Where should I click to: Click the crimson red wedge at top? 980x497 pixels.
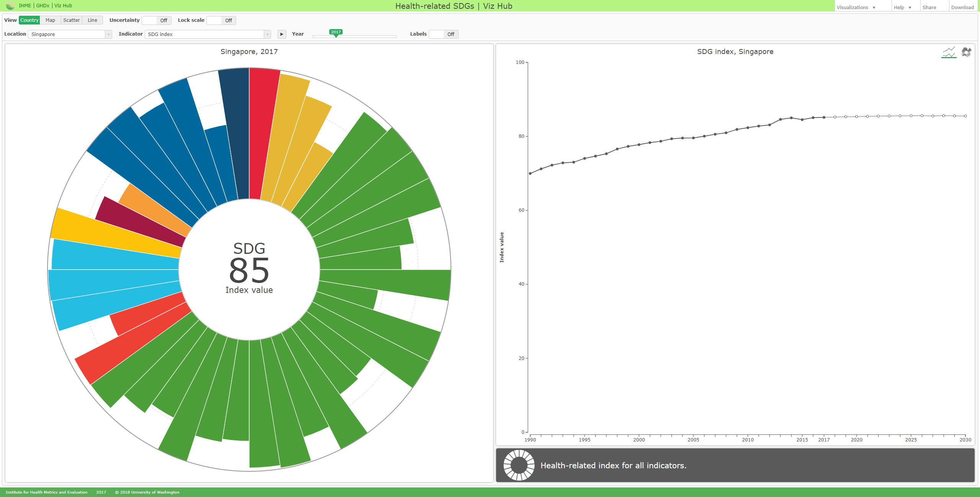click(x=263, y=134)
